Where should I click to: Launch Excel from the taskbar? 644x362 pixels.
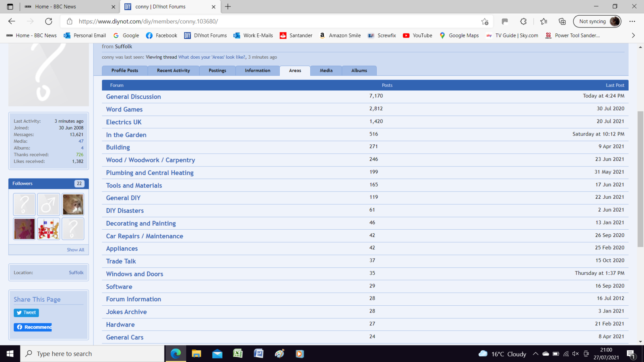pos(238,354)
